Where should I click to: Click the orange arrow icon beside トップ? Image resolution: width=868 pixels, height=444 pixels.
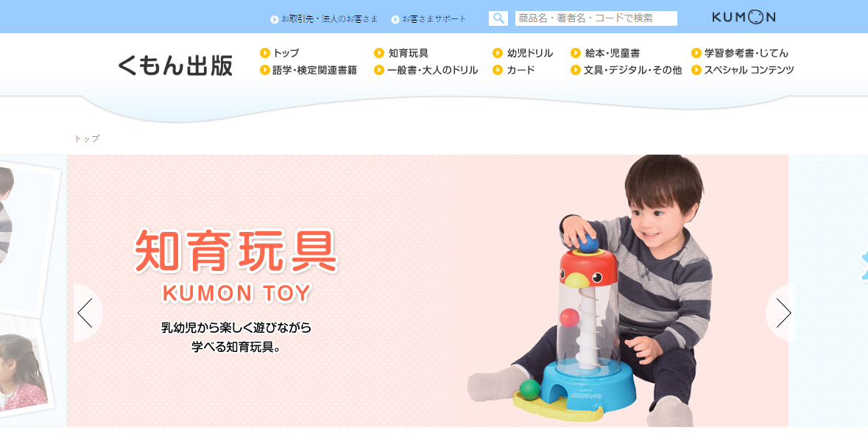coord(264,53)
